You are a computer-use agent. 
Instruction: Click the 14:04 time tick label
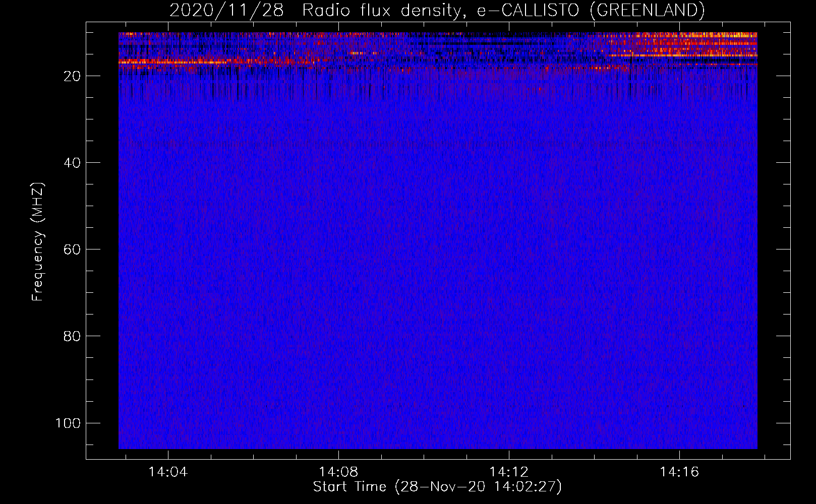click(x=167, y=472)
